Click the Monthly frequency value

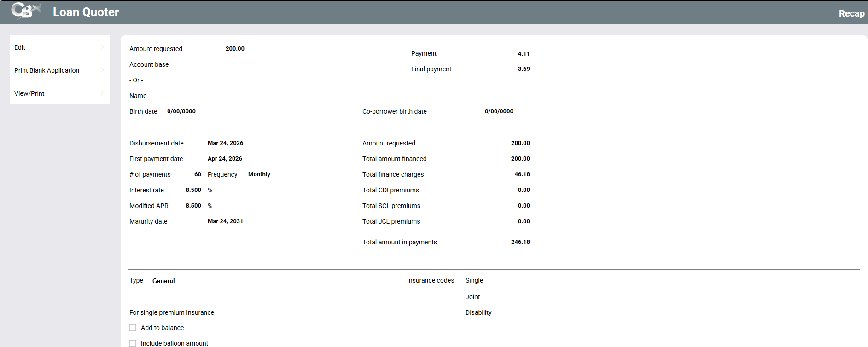click(259, 174)
